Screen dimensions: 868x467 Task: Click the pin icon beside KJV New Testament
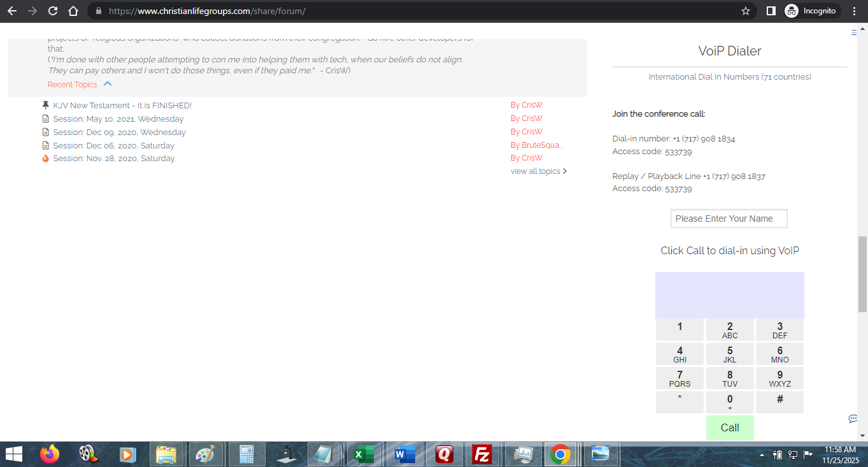(45, 105)
